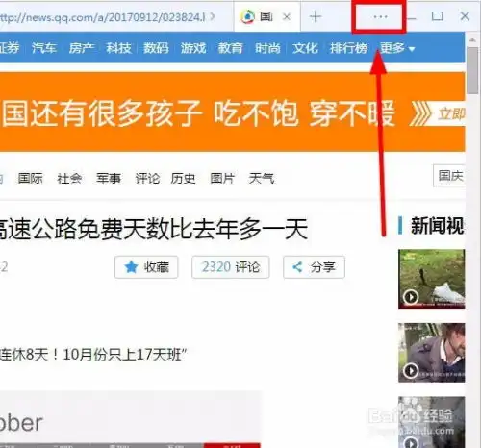
Task: Close the current browser tab
Action: point(287,16)
